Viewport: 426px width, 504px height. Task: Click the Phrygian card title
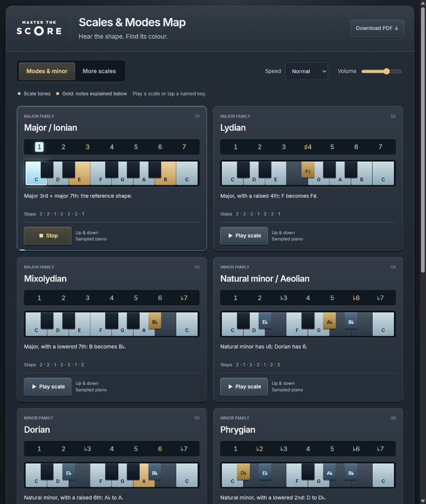[238, 430]
